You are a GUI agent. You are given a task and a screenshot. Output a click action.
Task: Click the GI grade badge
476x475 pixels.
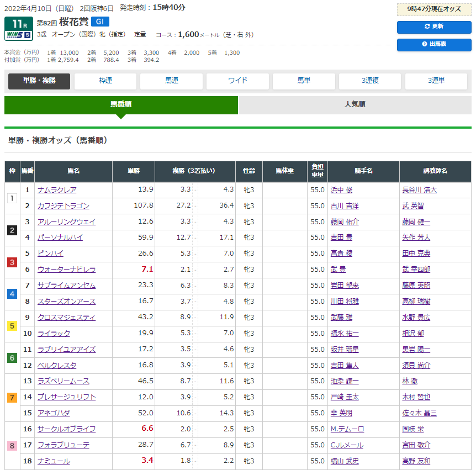(100, 22)
